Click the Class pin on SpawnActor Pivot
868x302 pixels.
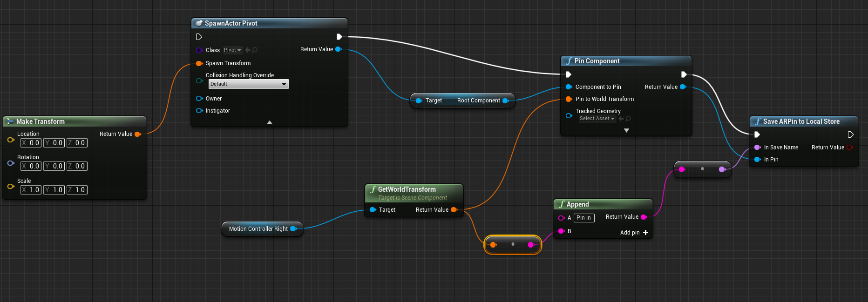199,50
